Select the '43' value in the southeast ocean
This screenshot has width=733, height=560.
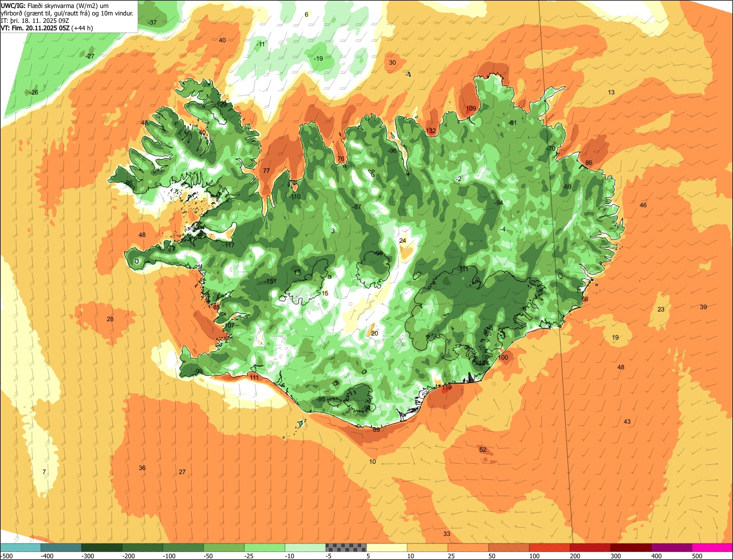pyautogui.click(x=627, y=422)
